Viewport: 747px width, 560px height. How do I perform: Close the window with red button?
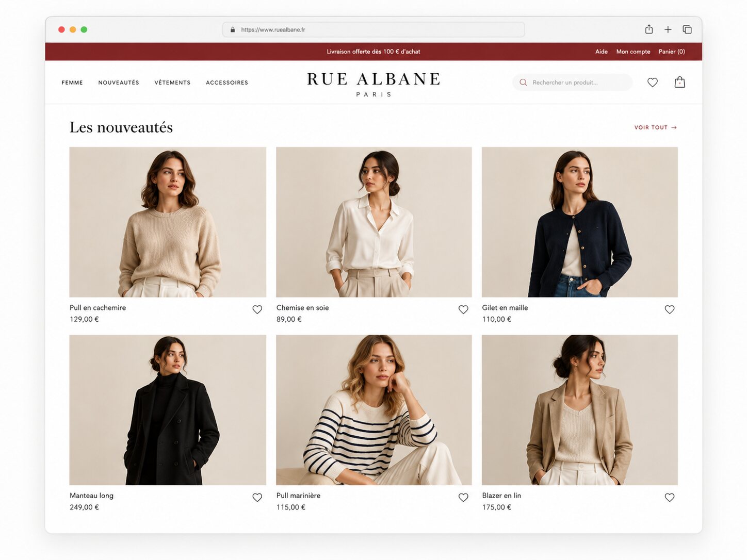pyautogui.click(x=61, y=29)
